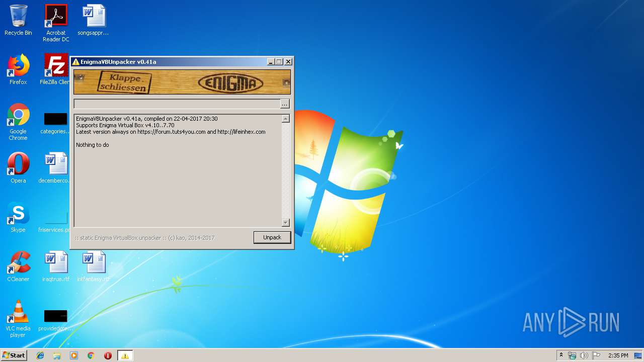Click the browse '...' file button
Image resolution: width=644 pixels, height=362 pixels.
(x=285, y=104)
